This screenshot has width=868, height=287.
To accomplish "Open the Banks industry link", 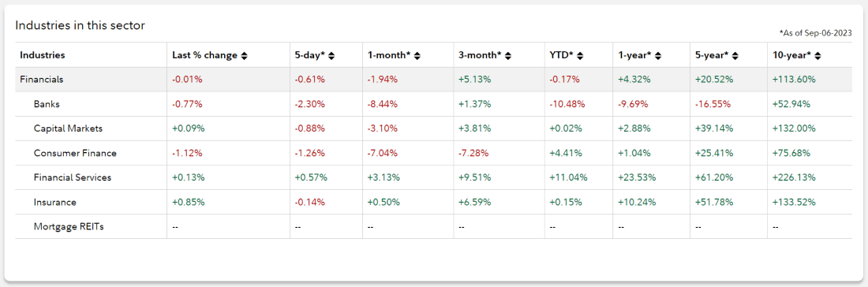I will click(47, 104).
